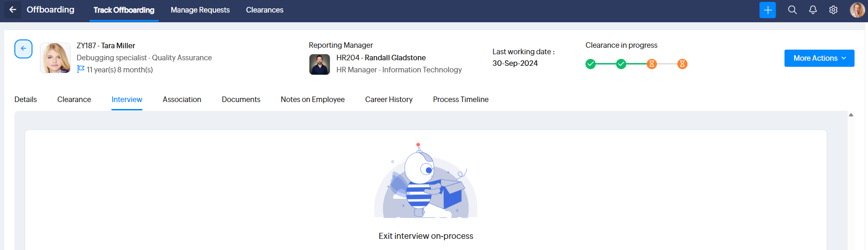This screenshot has height=250, width=868.
Task: Open the notifications bell
Action: click(813, 10)
